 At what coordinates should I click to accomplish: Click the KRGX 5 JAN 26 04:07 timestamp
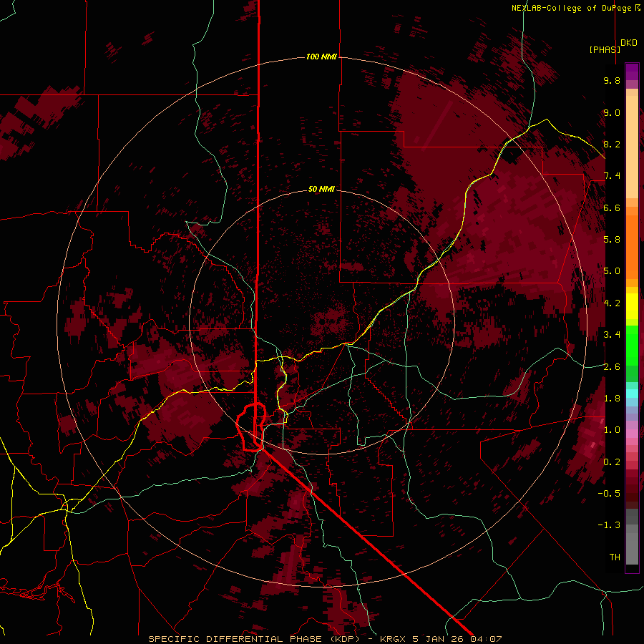click(x=441, y=639)
